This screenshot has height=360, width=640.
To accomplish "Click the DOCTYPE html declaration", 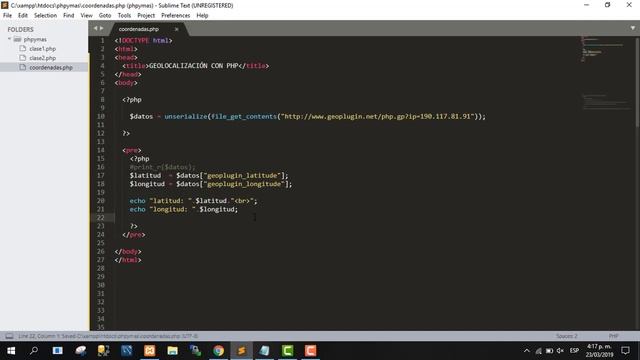I will [x=143, y=40].
